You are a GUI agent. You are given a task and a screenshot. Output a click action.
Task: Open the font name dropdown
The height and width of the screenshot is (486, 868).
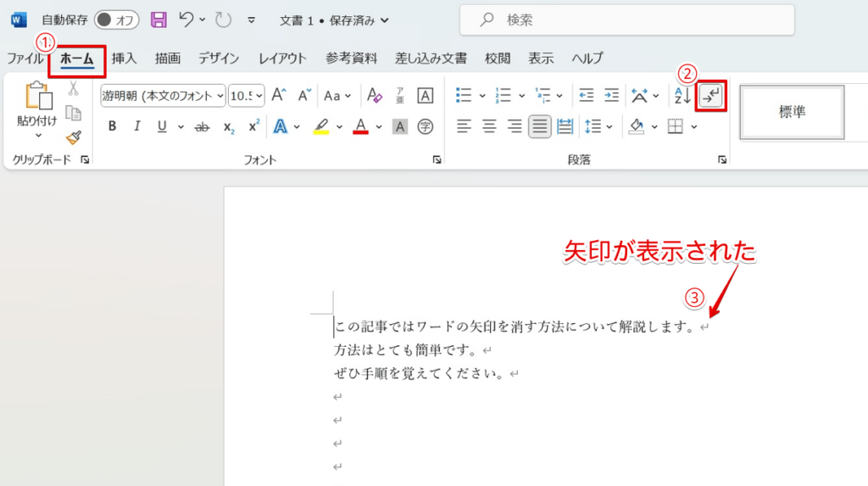click(x=220, y=96)
